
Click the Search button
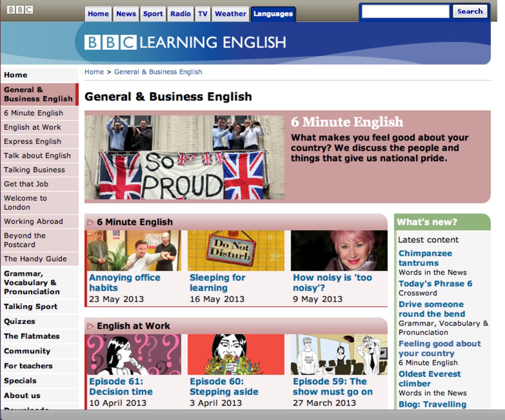(x=470, y=11)
